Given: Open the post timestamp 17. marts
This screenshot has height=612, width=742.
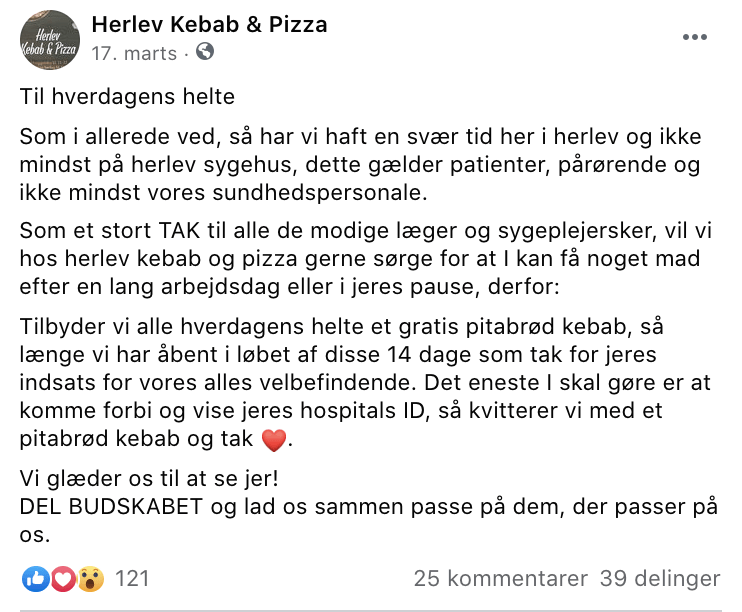Looking at the screenshot, I should [134, 53].
